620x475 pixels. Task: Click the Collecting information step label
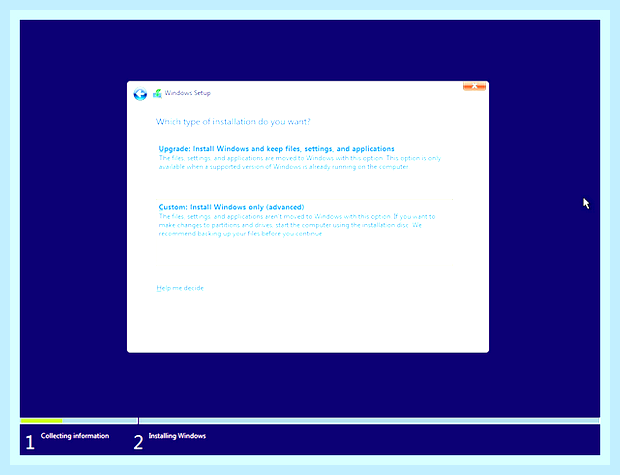pyautogui.click(x=75, y=436)
